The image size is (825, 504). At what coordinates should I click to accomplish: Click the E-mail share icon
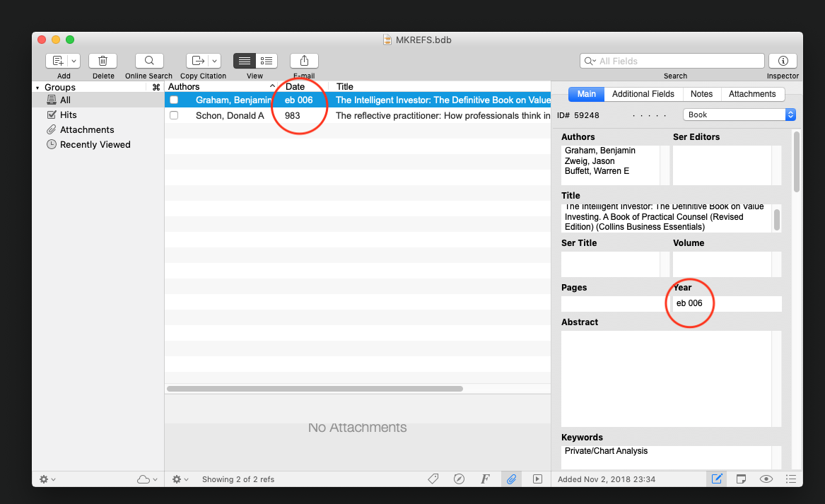(304, 61)
